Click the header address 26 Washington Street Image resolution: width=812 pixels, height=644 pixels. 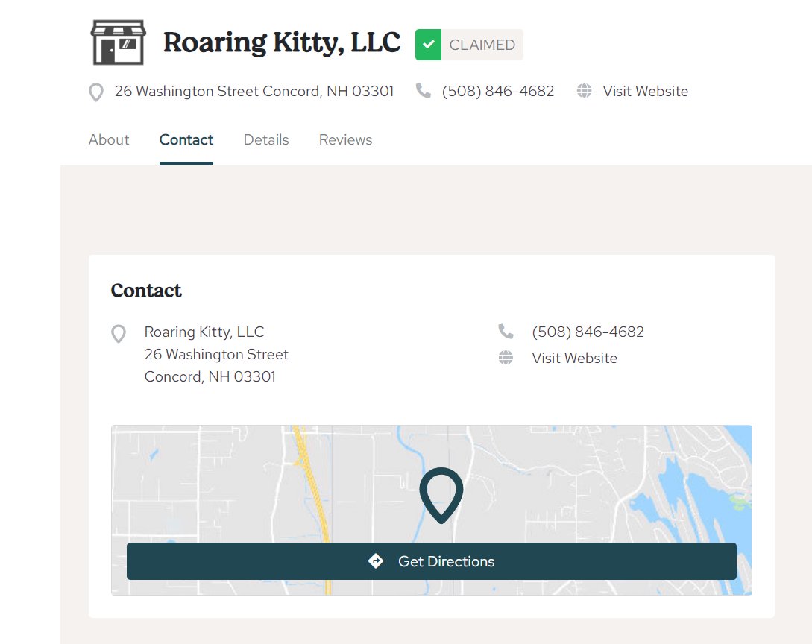[x=254, y=91]
